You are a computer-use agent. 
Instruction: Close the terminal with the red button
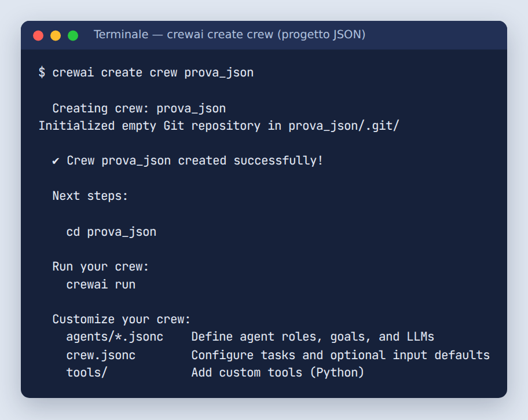pyautogui.click(x=38, y=35)
